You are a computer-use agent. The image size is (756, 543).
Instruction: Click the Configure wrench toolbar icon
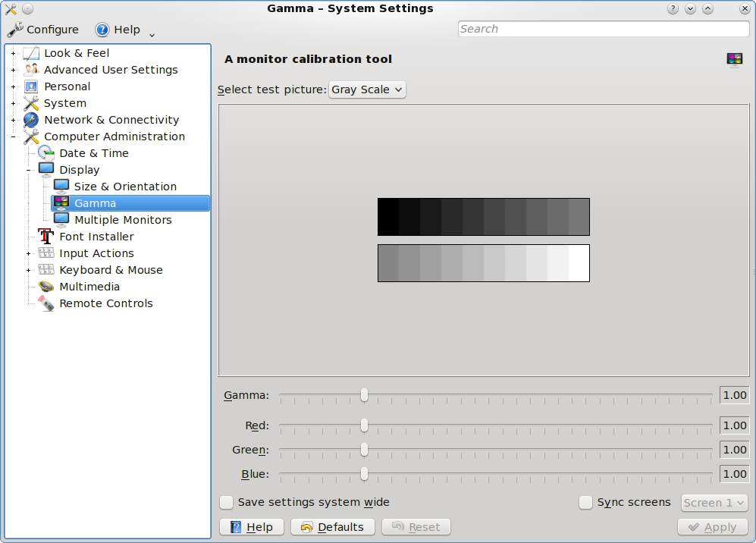15,30
